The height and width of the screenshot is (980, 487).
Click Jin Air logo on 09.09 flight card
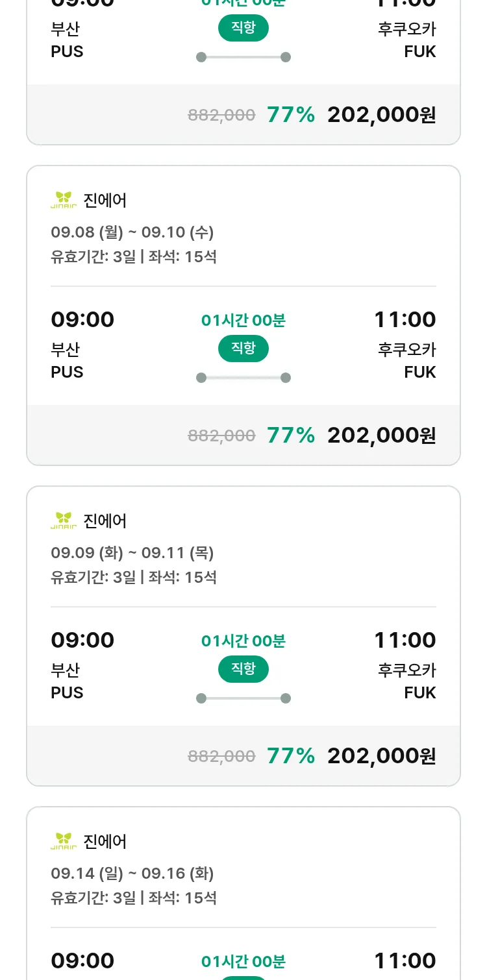(64, 521)
